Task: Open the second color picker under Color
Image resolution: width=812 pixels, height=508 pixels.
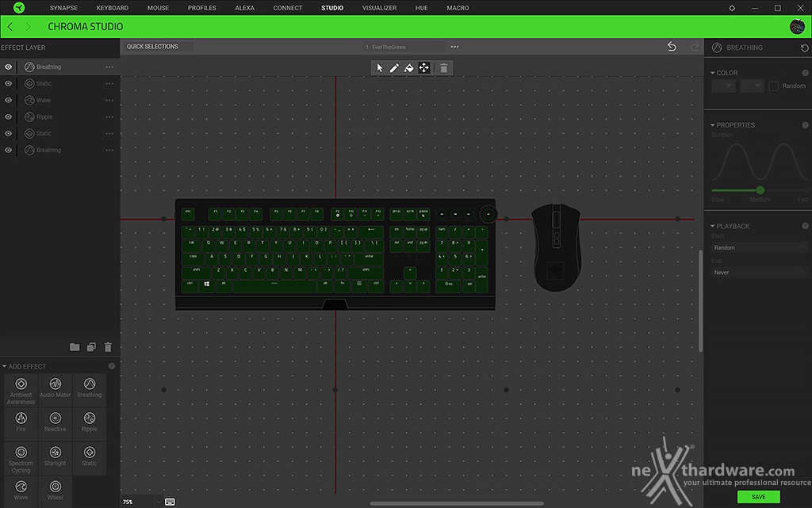Action: pyautogui.click(x=752, y=86)
